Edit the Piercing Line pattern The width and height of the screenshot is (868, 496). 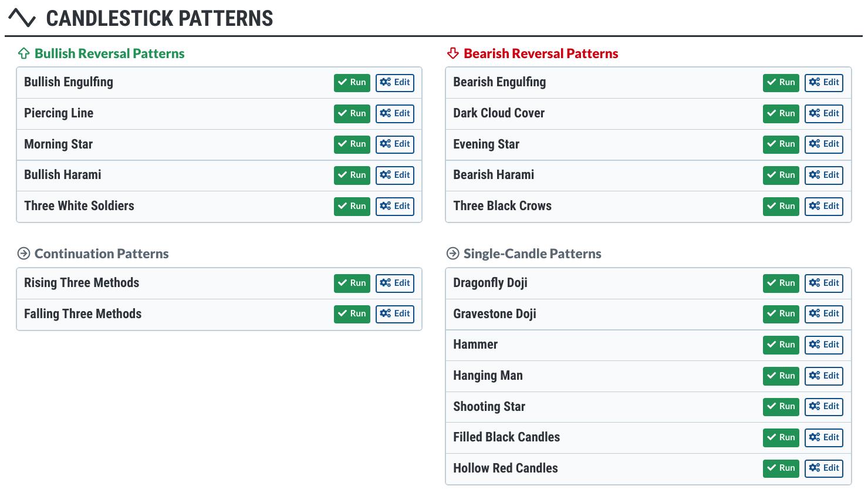pos(395,113)
